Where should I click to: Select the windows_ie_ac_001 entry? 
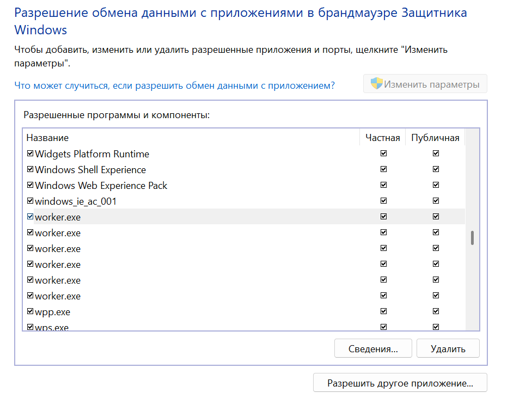click(76, 201)
